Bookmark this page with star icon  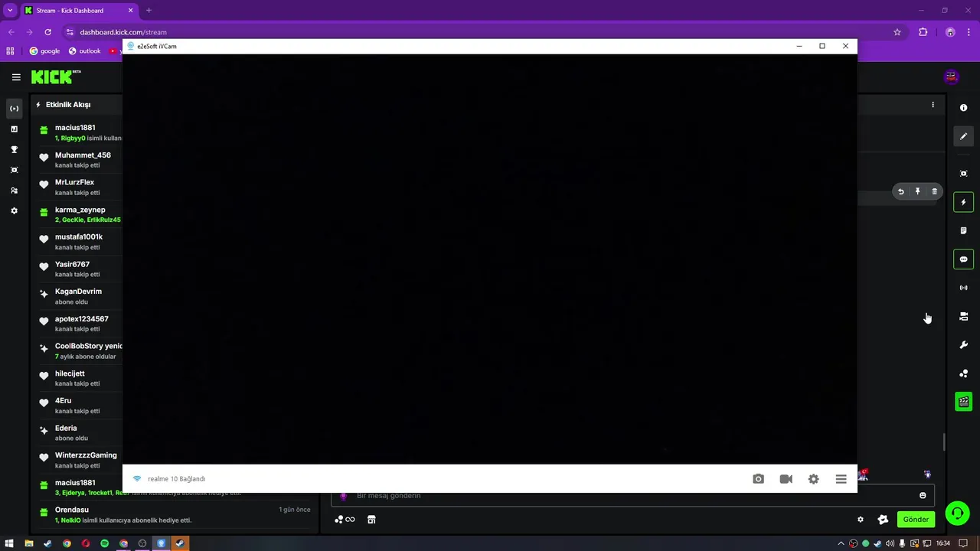(897, 32)
